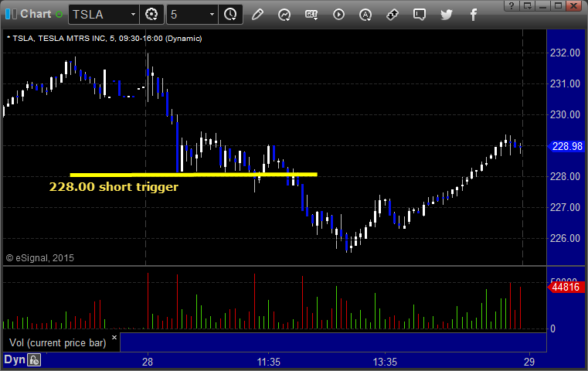Click the 0 volume axis label
Viewport: 588px width, 371px height.
552,329
